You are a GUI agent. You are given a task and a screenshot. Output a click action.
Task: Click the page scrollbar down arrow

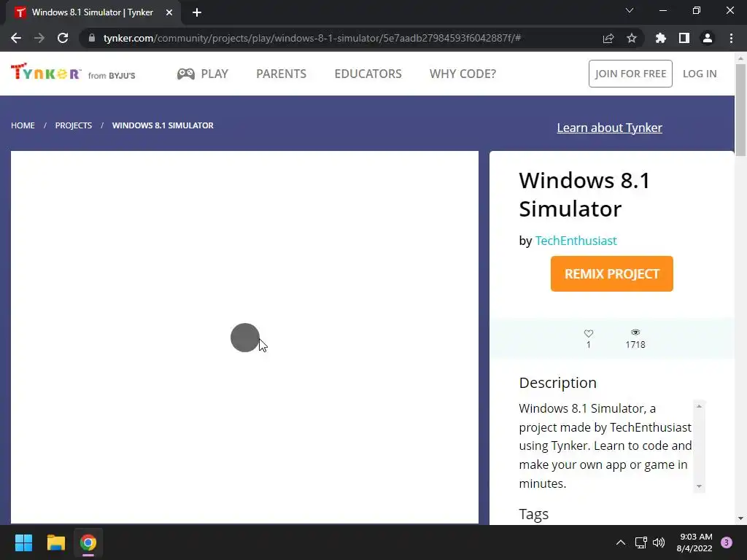tap(740, 518)
